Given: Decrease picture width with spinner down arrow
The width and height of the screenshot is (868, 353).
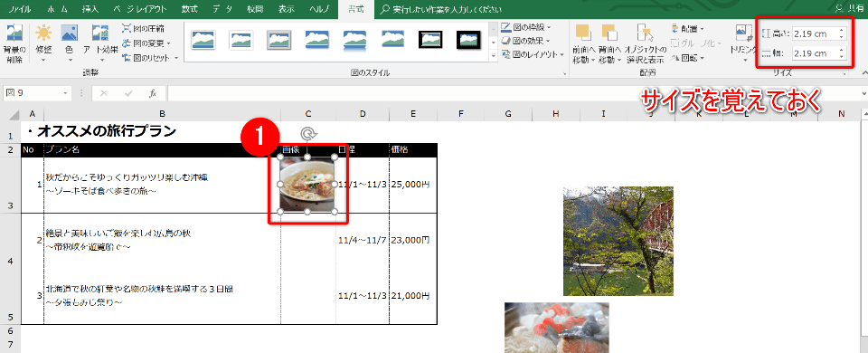Looking at the screenshot, I should [x=842, y=56].
